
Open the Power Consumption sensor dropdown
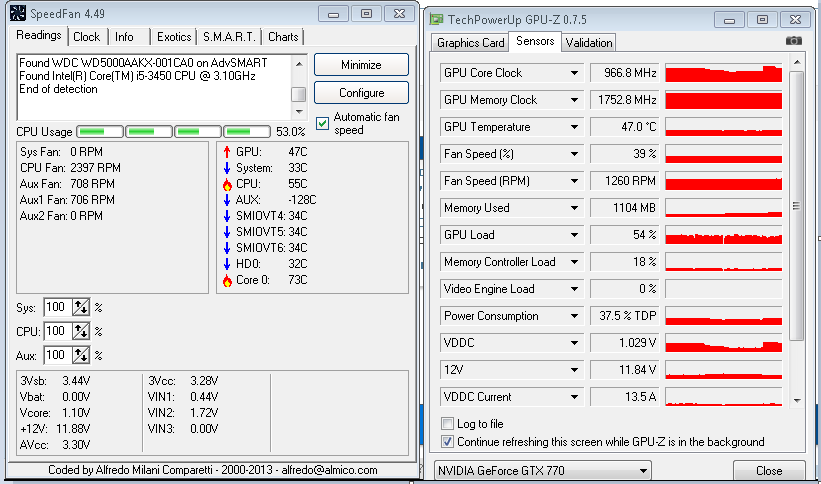574,316
